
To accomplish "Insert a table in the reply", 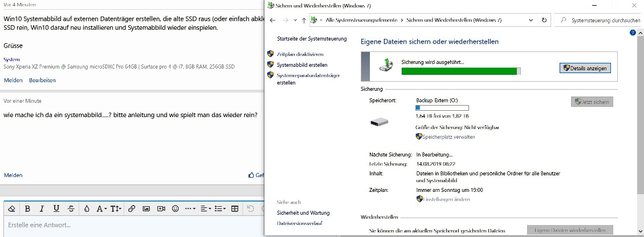I will coord(235,208).
